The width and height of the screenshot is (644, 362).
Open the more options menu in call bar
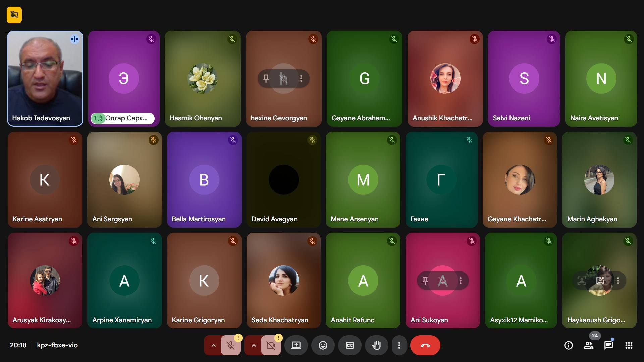tap(399, 345)
